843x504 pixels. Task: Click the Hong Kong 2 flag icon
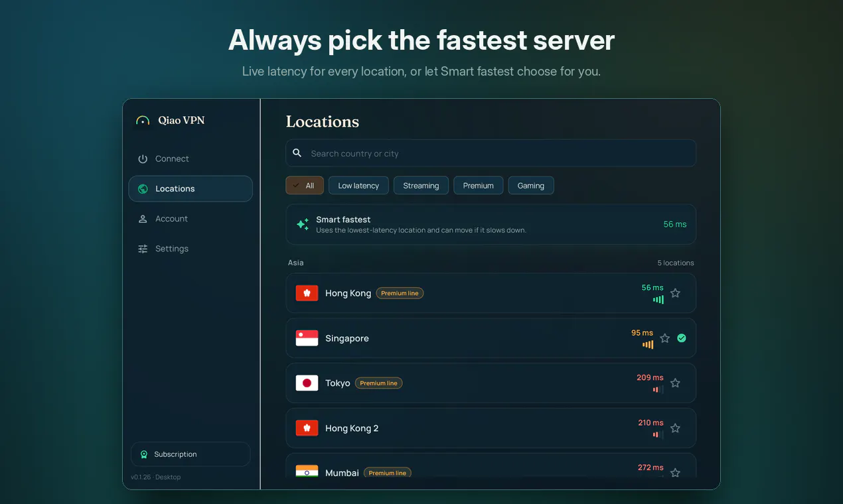307,428
